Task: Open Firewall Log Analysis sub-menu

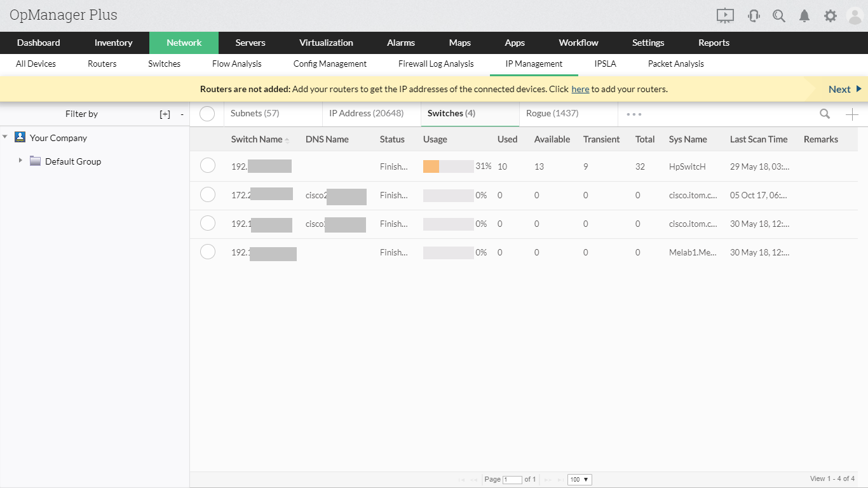Action: click(x=436, y=64)
